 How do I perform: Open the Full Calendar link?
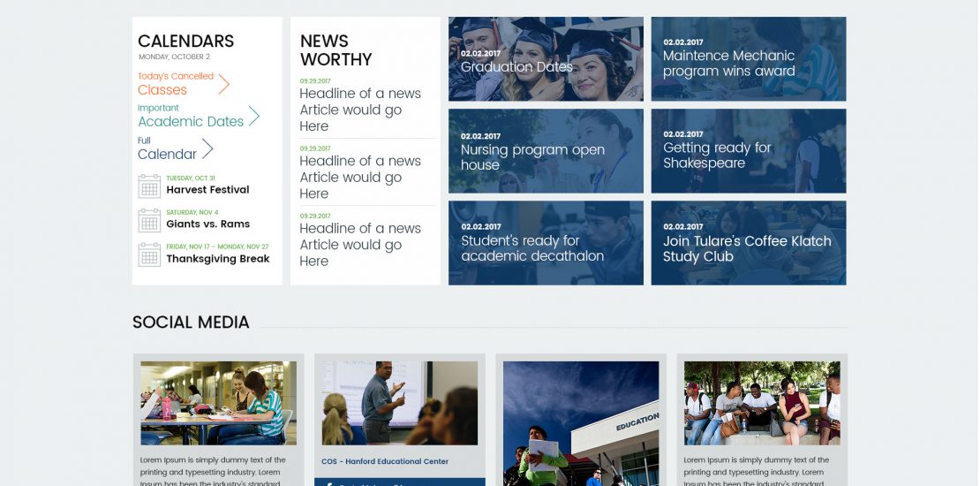[x=168, y=148]
